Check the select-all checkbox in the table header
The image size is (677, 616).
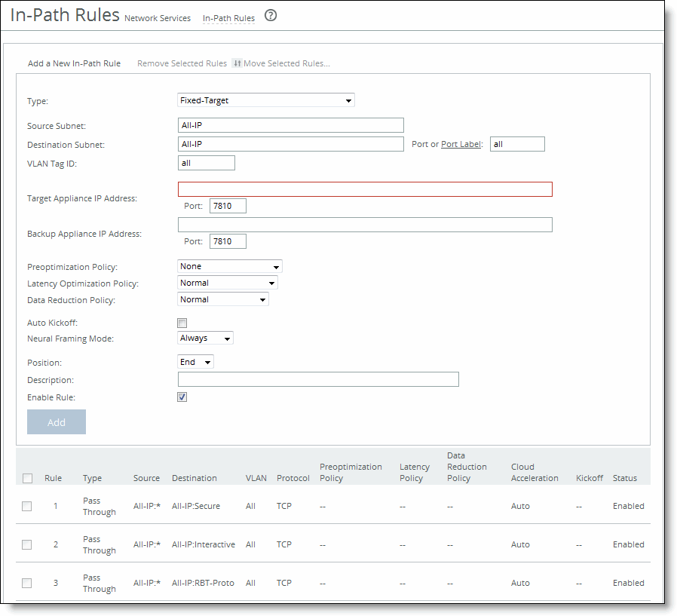[27, 478]
